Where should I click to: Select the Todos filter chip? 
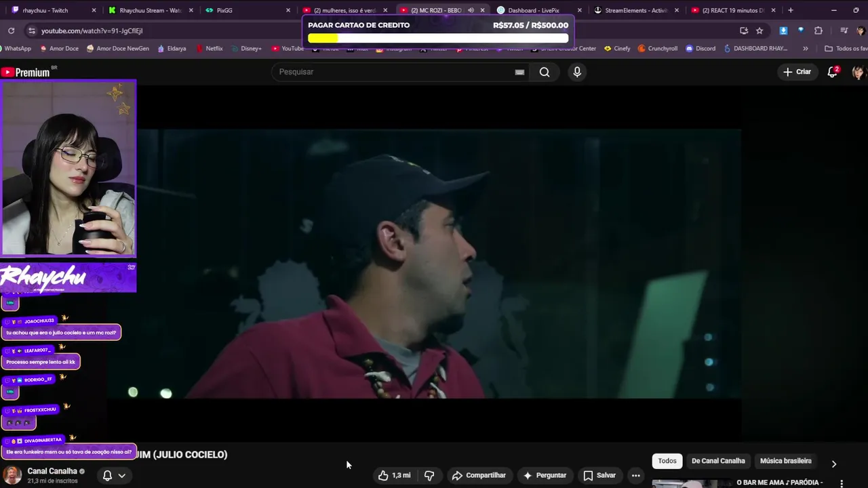[667, 461]
